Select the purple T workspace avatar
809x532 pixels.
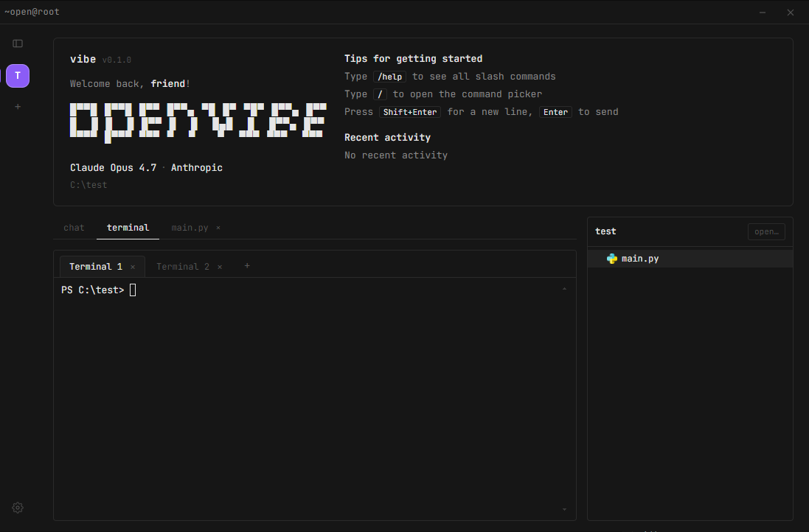[x=18, y=76]
